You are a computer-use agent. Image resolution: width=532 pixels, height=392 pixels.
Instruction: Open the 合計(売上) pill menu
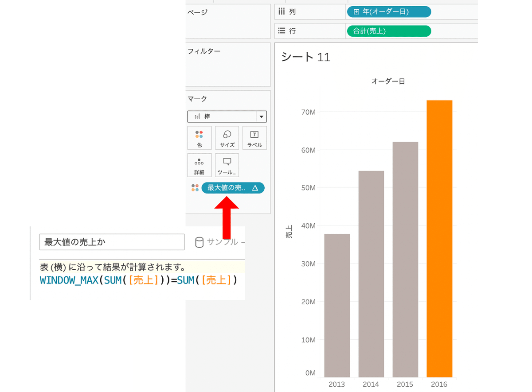pyautogui.click(x=388, y=31)
